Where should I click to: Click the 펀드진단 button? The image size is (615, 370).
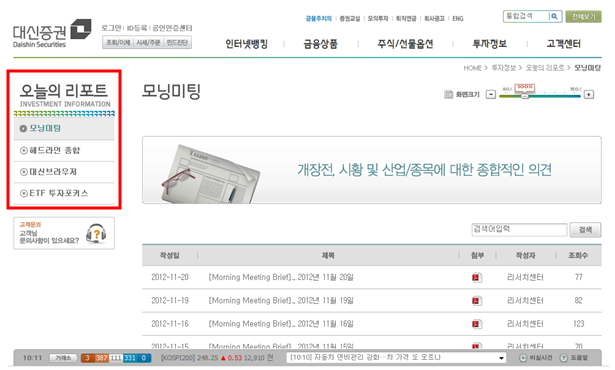[177, 42]
